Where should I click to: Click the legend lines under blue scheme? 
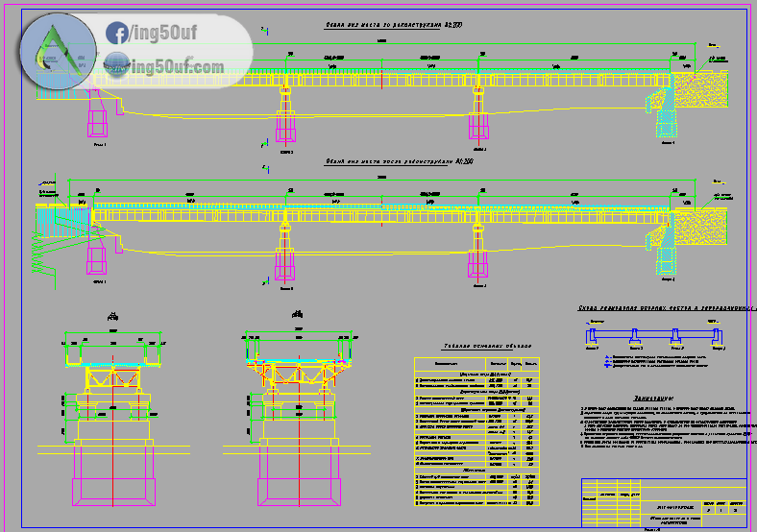(x=655, y=362)
